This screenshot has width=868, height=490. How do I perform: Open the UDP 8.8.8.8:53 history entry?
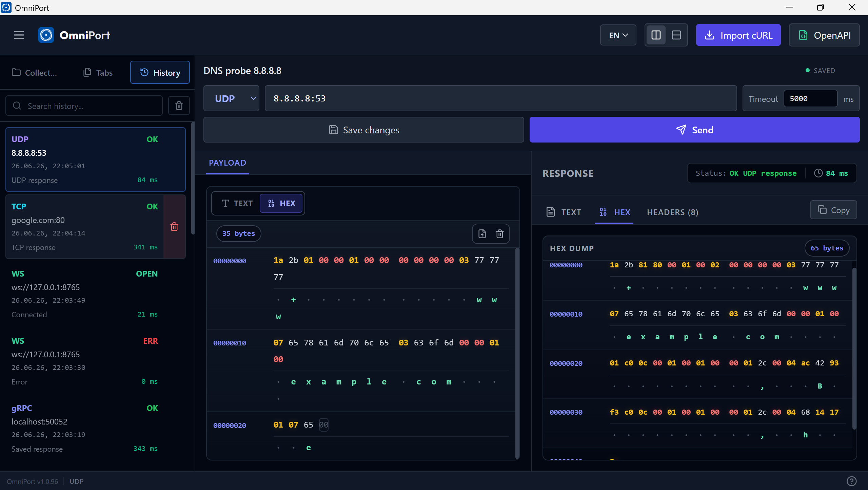click(x=95, y=159)
